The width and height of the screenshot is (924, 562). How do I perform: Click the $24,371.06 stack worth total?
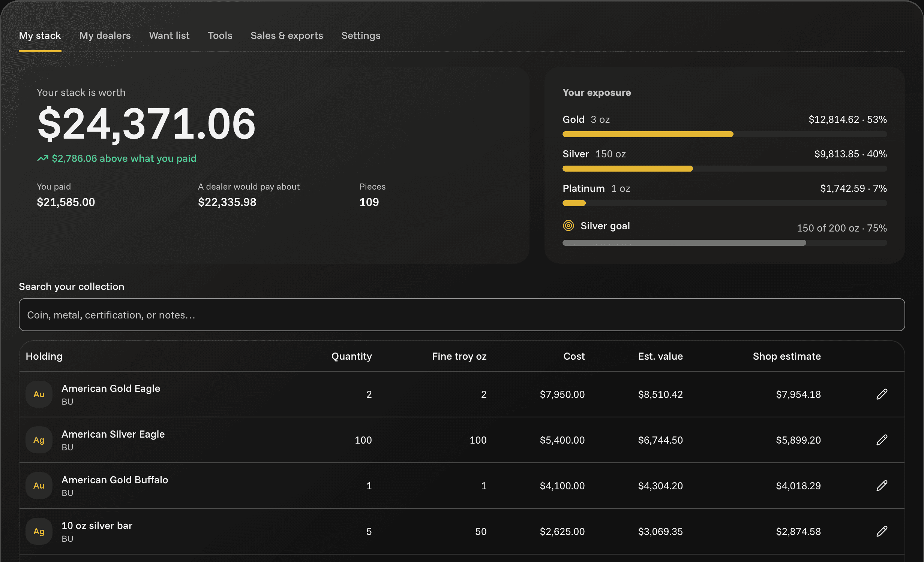[x=147, y=124]
